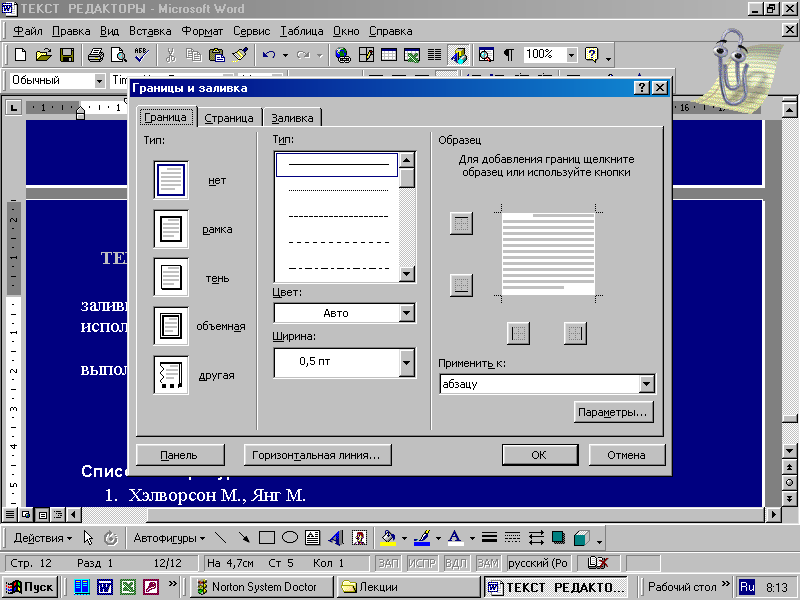Choose the 'другая' border type
The image size is (800, 600).
[x=171, y=375]
